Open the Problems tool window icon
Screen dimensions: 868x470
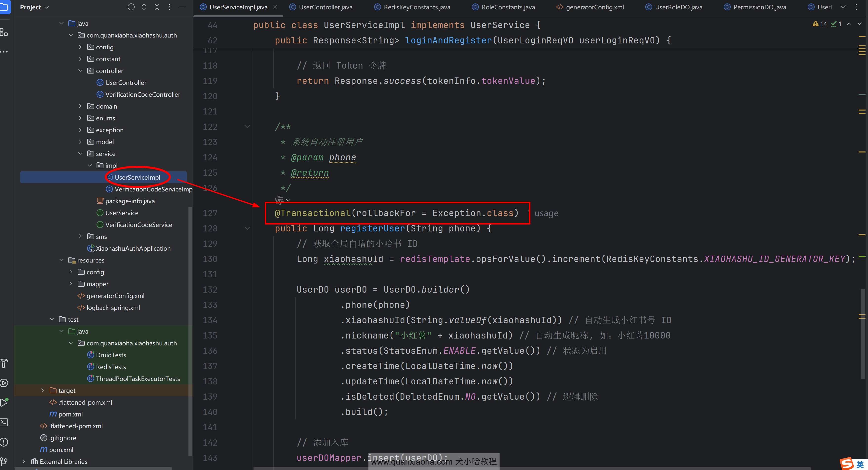point(4,442)
